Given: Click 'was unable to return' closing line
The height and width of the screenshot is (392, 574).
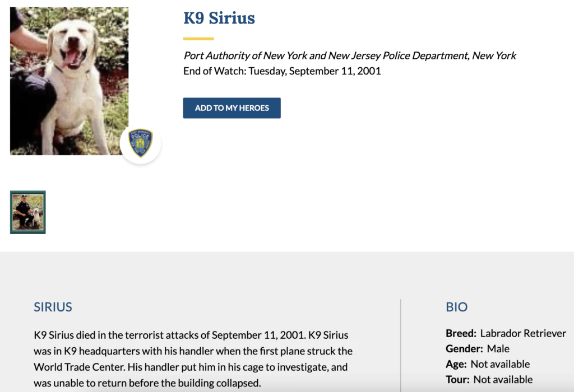Looking at the screenshot, I should 147,383.
